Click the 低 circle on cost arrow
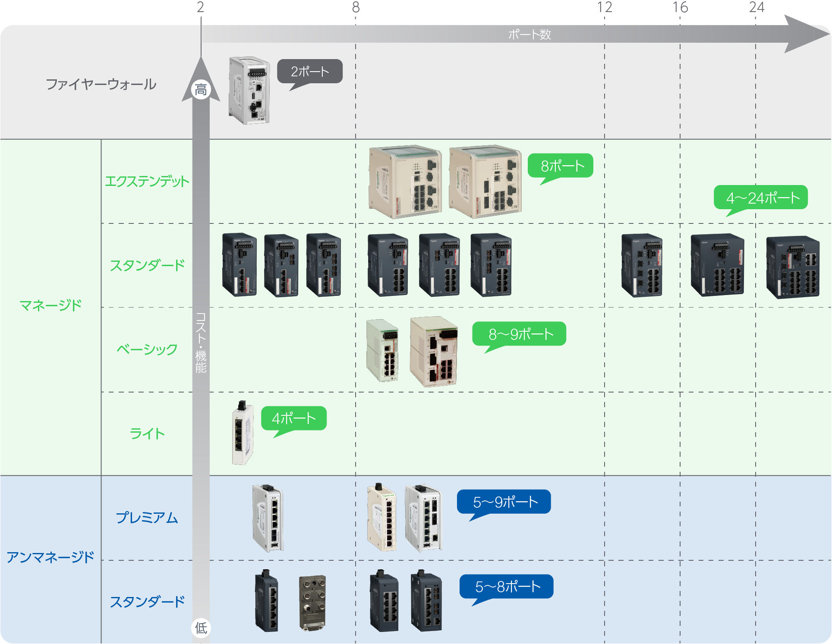The width and height of the screenshot is (832, 644). [201, 628]
